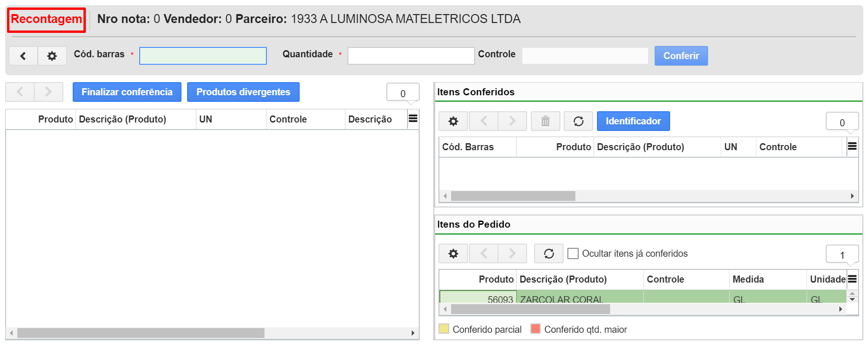Image resolution: width=868 pixels, height=345 pixels.
Task: Click the Recontagem title label
Action: (x=46, y=19)
